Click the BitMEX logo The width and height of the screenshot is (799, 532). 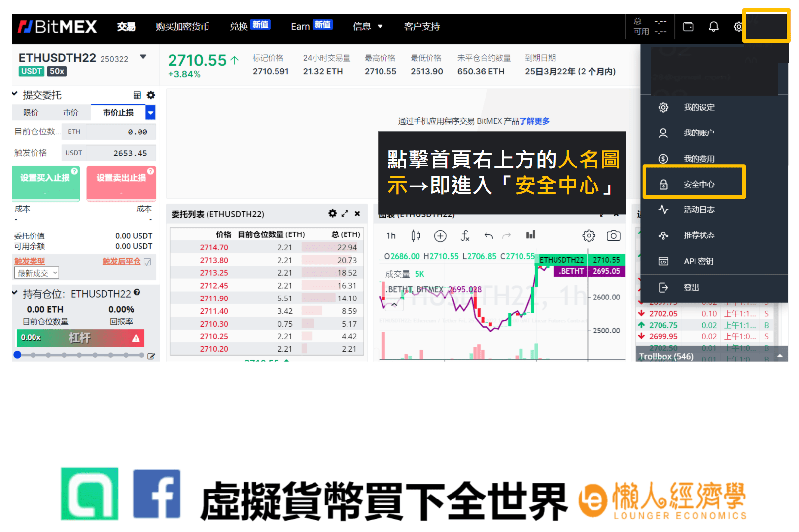coord(57,27)
